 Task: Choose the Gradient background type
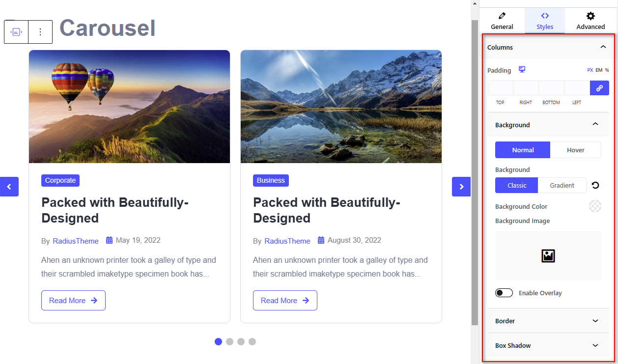(562, 185)
